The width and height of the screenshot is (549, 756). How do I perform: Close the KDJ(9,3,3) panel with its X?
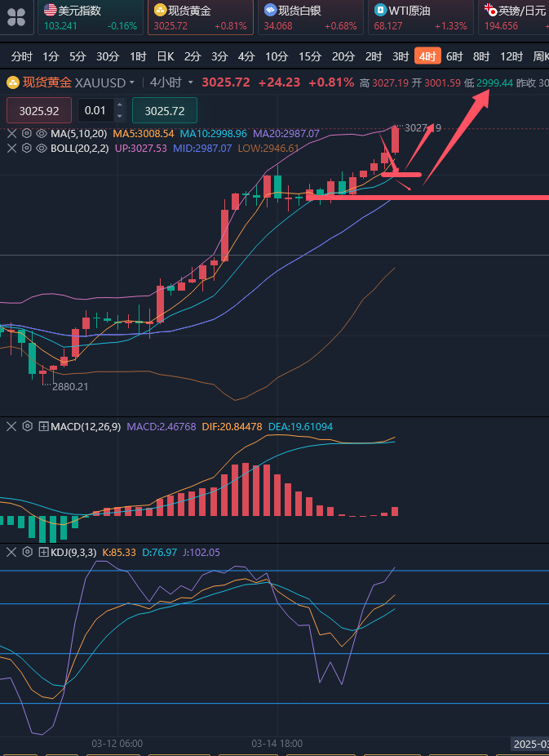[11, 552]
